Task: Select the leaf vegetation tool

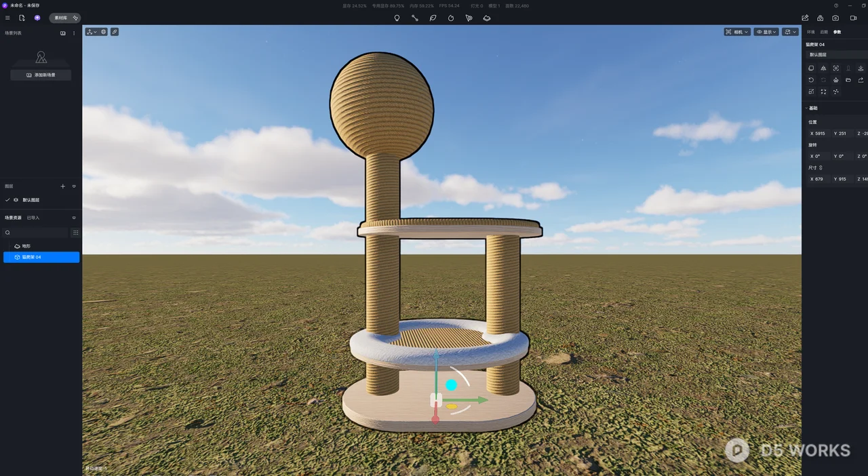Action: point(433,18)
